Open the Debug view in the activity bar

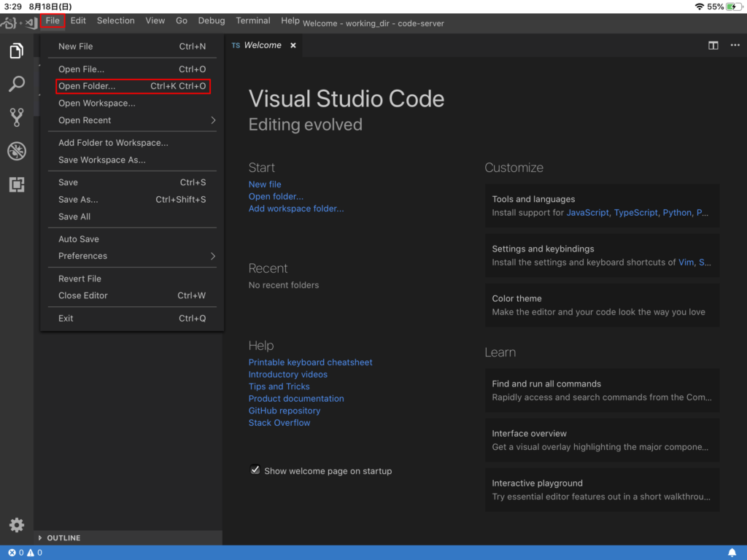coord(17,151)
